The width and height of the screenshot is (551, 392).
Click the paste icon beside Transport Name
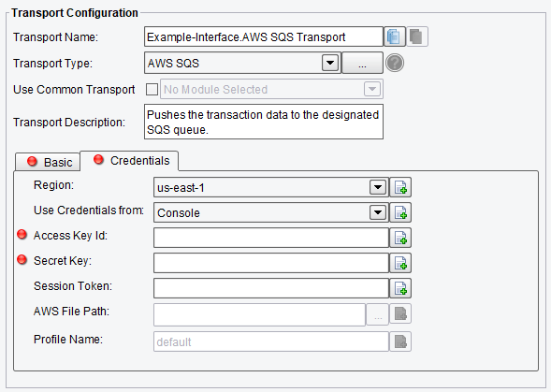click(417, 36)
